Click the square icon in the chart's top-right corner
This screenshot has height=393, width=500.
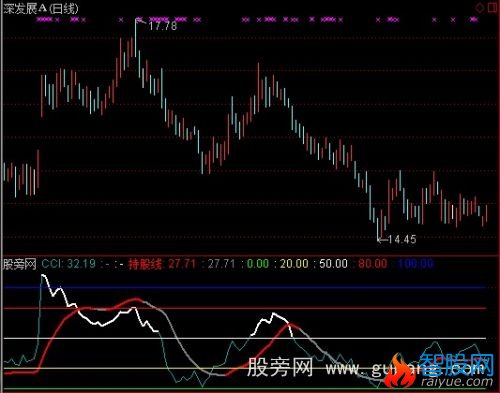[x=492, y=8]
